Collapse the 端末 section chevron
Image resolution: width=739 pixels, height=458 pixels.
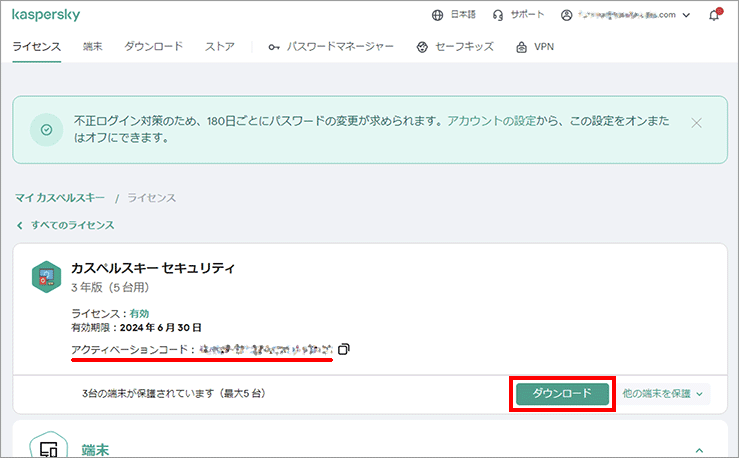(699, 450)
